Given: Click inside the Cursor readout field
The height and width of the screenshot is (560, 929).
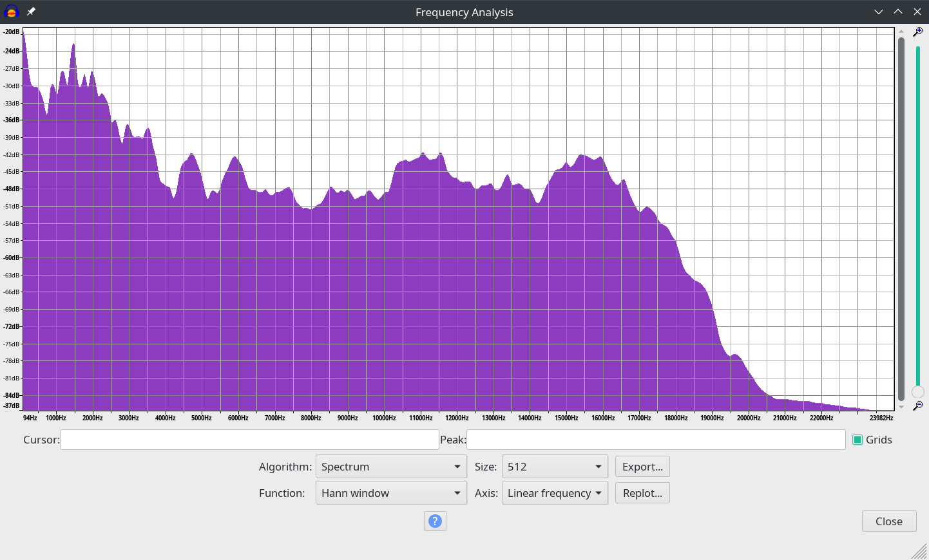Looking at the screenshot, I should click(249, 440).
